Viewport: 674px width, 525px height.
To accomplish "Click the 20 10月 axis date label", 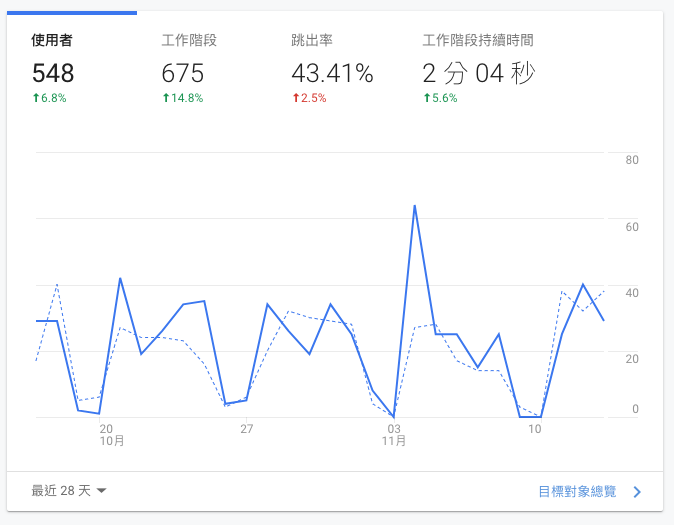I will tap(112, 435).
